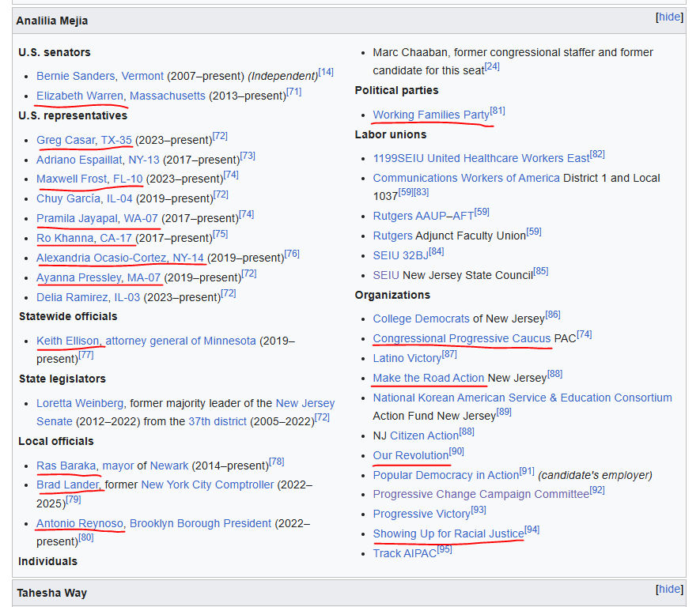
Task: Open citation 14 next to Independent
Action: tap(326, 72)
